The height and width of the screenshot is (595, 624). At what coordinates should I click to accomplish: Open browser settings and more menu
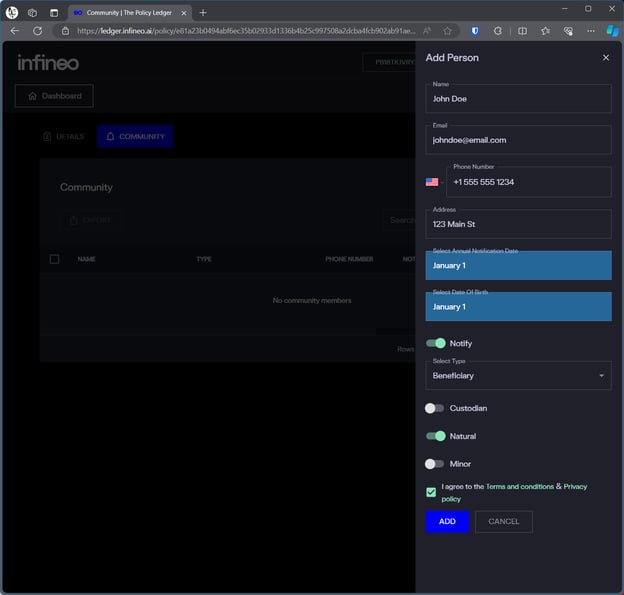591,31
